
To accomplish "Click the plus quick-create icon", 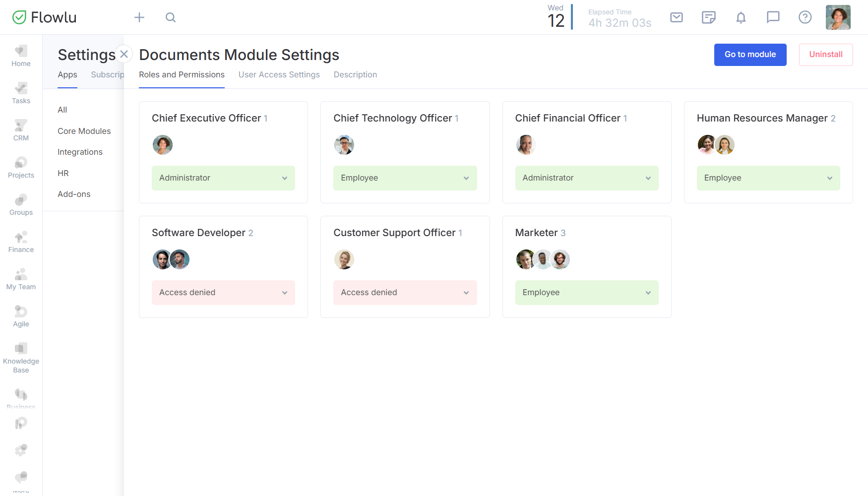I will 139,17.
